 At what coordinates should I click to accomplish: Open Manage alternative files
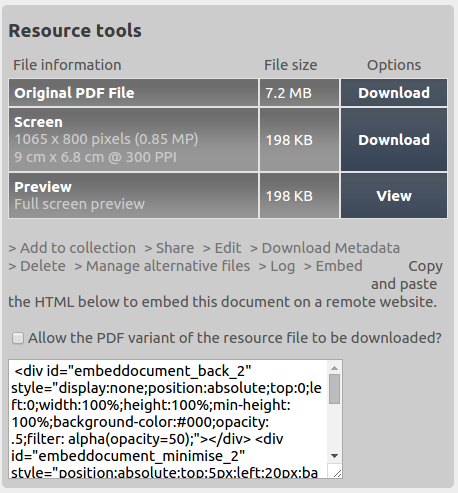point(162,266)
